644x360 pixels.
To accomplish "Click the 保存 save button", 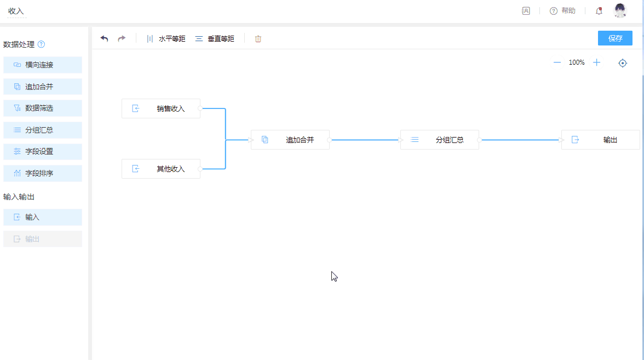I will (x=615, y=38).
